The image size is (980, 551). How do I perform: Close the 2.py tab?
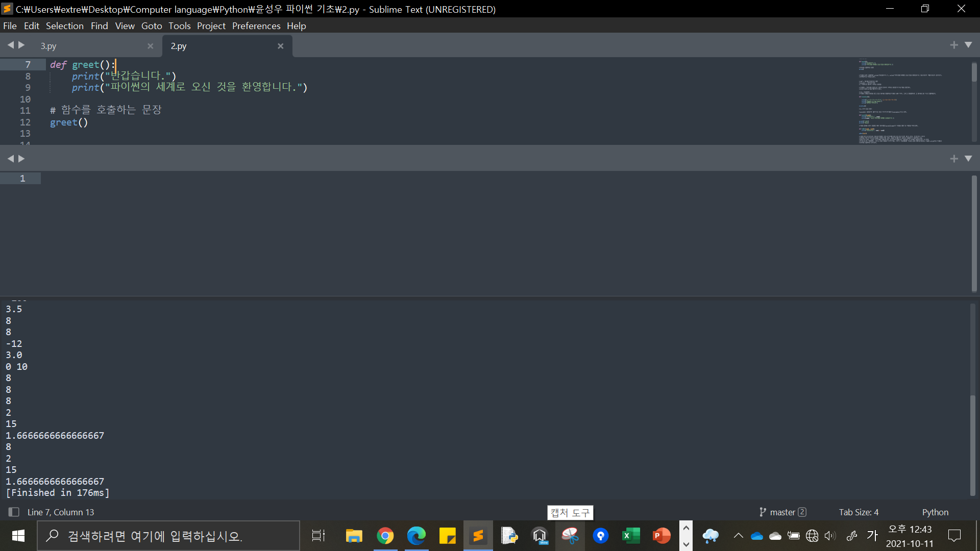[x=280, y=46]
